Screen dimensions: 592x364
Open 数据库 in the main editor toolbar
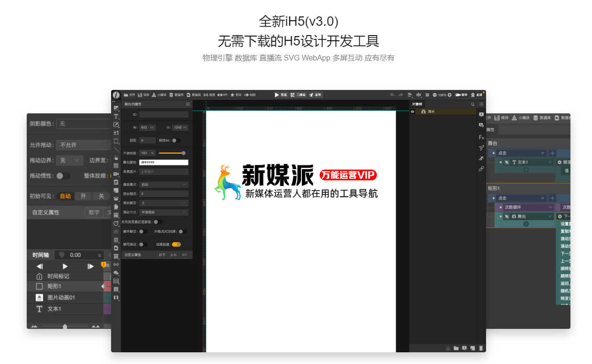(x=177, y=95)
